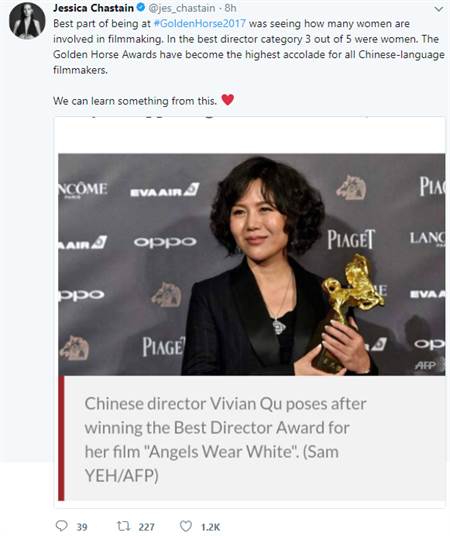Open the #GoldenHorse2017 hashtag link
Viewport: 450px width, 536px height.
tap(200, 23)
